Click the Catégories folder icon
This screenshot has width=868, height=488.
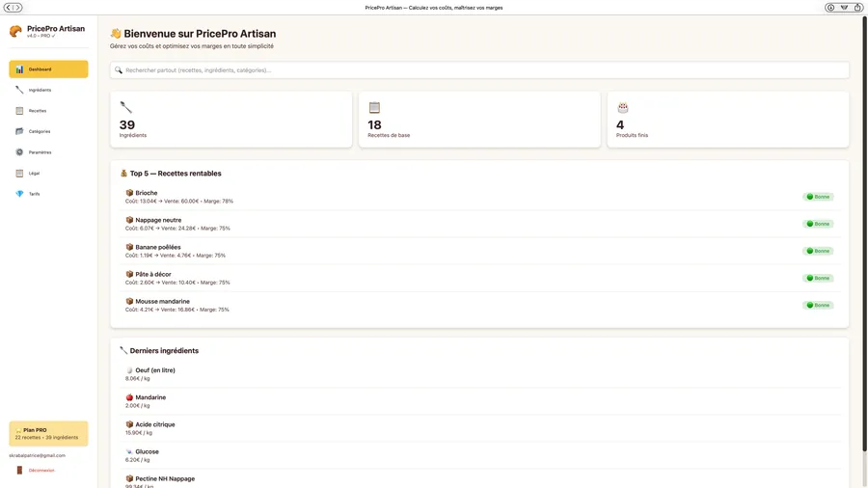click(19, 131)
